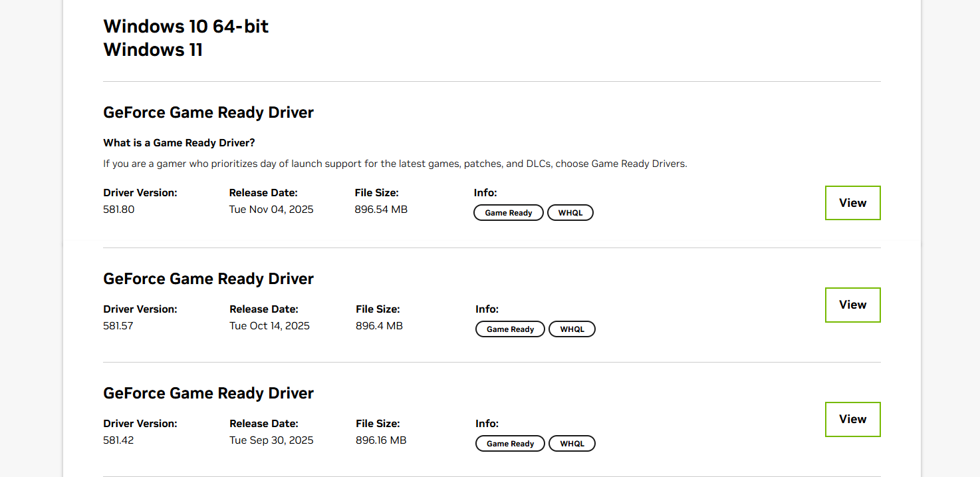This screenshot has width=980, height=477.
Task: Click the Windows 10 64-bit heading
Action: pos(186,27)
